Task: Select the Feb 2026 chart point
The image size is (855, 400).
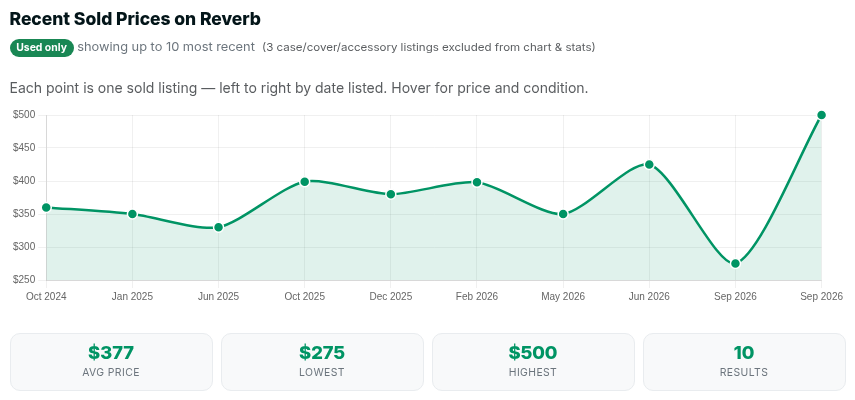Action: coord(477,182)
